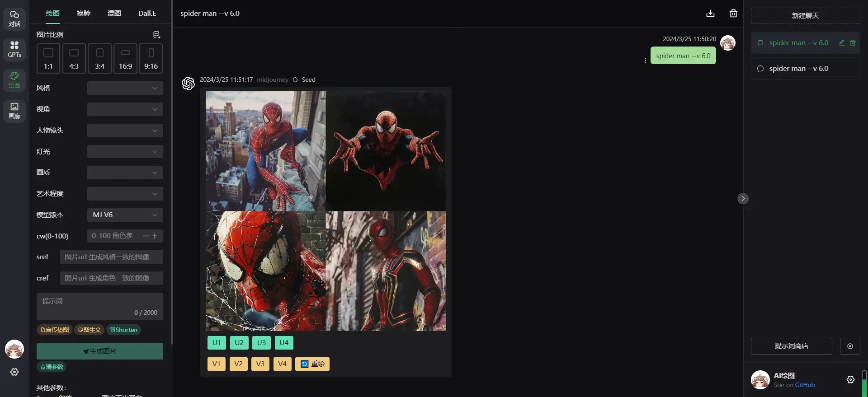Click user avatar beside the sent message

pos(728,43)
